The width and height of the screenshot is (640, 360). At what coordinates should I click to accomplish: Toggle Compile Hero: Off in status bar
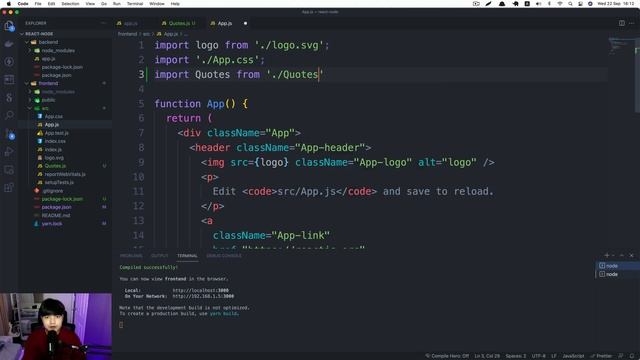pyautogui.click(x=447, y=356)
